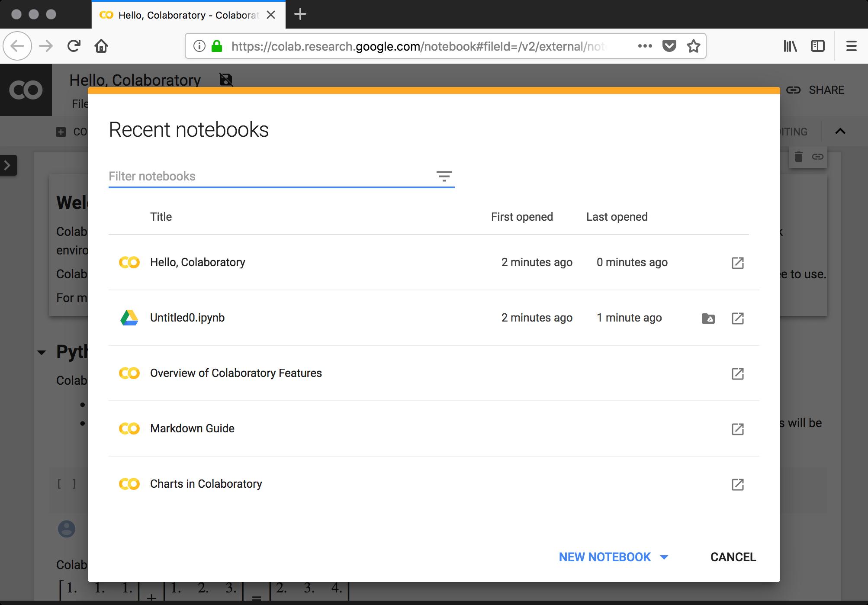
Task: Bookmark the page with the star icon
Action: (x=693, y=45)
